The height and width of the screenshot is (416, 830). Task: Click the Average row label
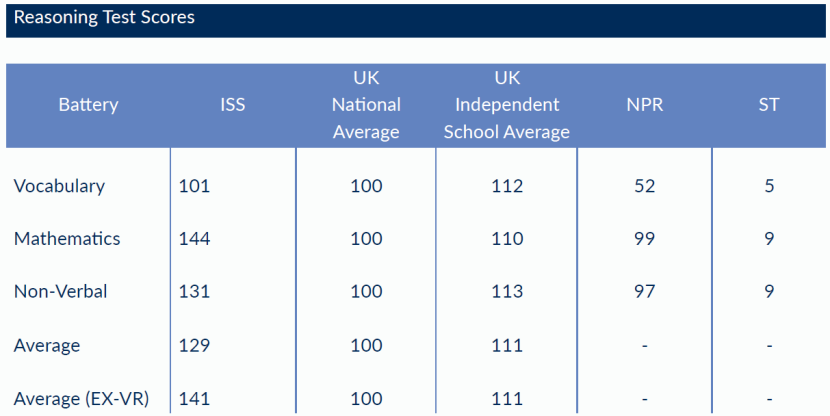[47, 346]
